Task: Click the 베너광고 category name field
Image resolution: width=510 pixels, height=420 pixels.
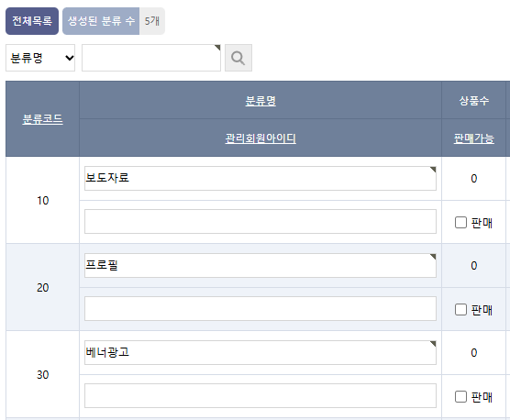Action: [261, 352]
